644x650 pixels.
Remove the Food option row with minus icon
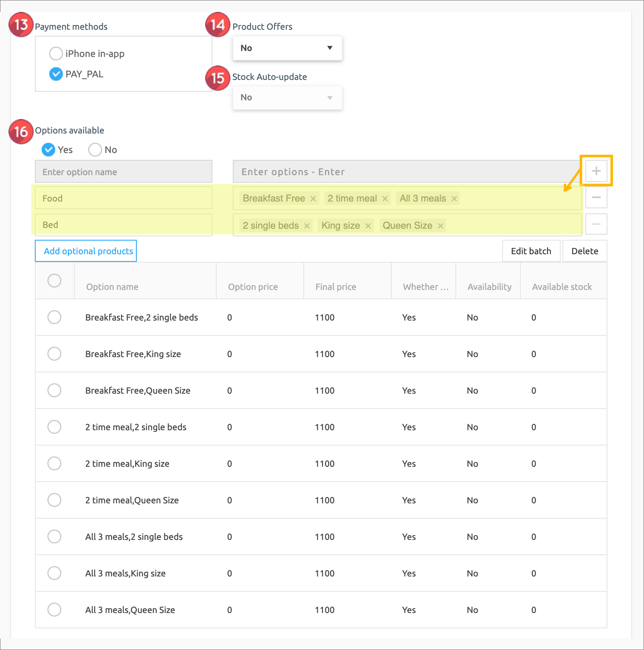pyautogui.click(x=596, y=198)
